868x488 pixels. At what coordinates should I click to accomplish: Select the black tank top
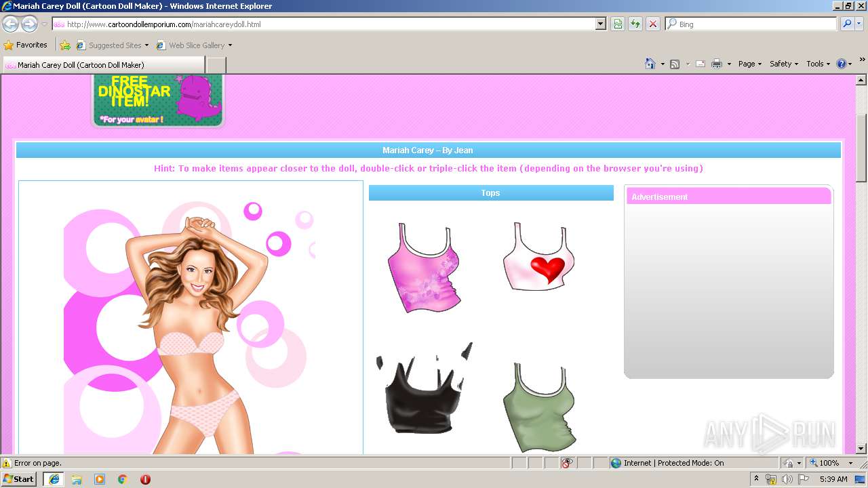[x=424, y=389]
